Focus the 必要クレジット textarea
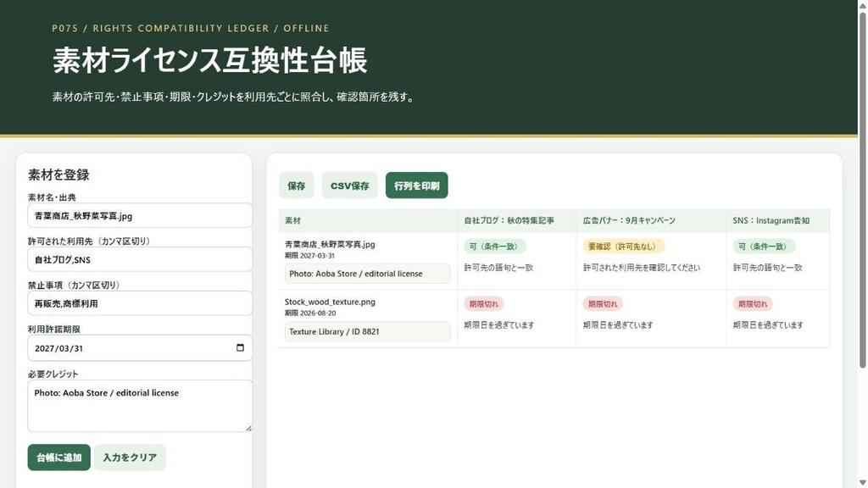Image resolution: width=868 pixels, height=488 pixels. point(140,406)
